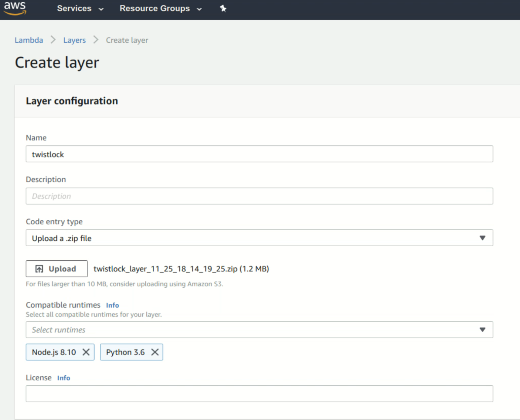Click the Layer configuration heading
The image size is (520, 420).
[x=72, y=101]
